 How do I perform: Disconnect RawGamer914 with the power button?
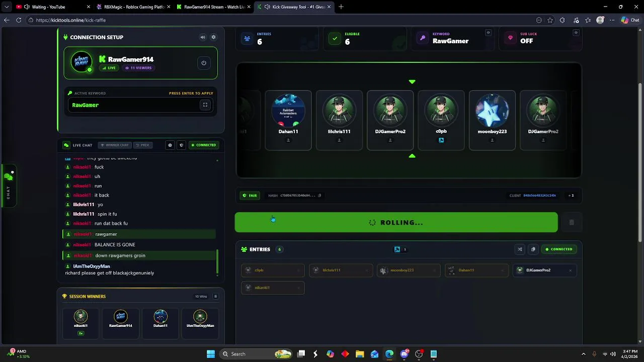[x=204, y=63]
